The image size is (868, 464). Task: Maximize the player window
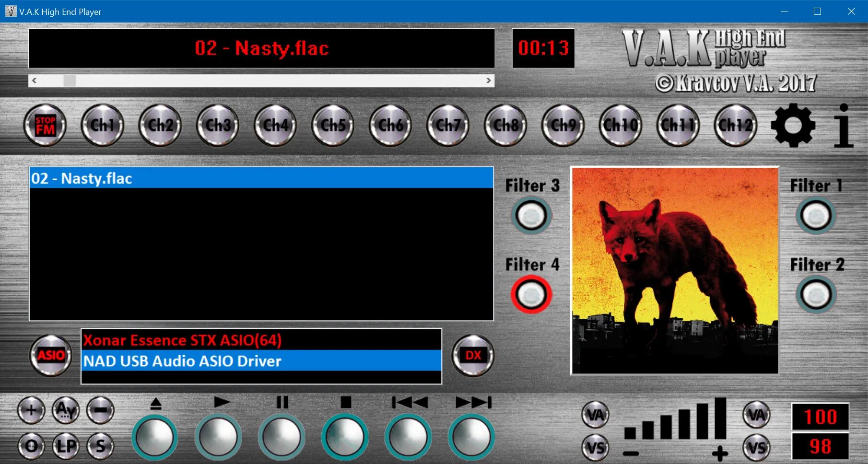(x=818, y=11)
